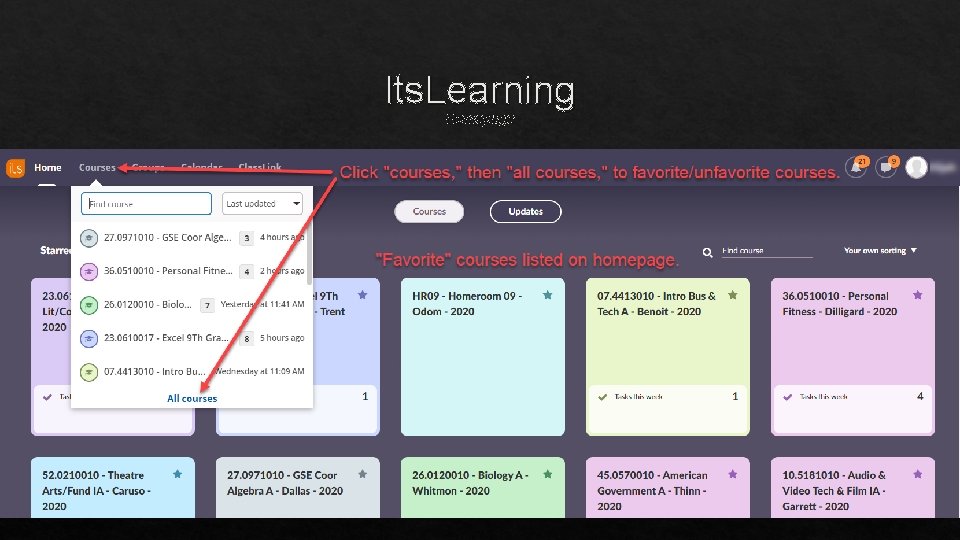This screenshot has height=540, width=960.
Task: Toggle the star on Theatre Arts/Fund IA card
Action: click(x=178, y=474)
